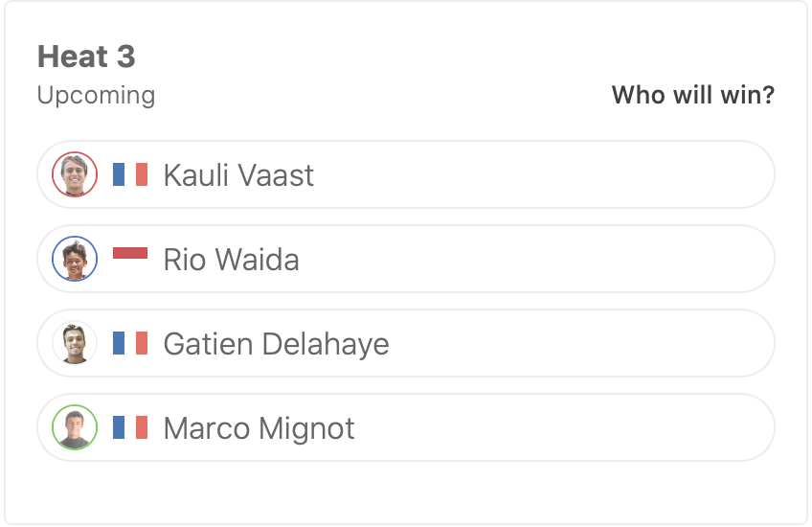Viewport: 812px width, 527px height.
Task: Click the 'Who will win?' label
Action: coord(692,95)
